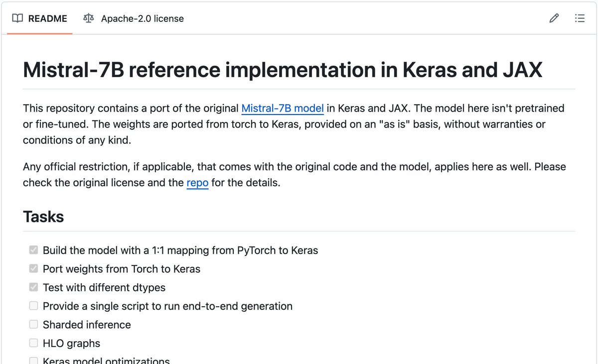This screenshot has width=598, height=364.
Task: Open the outline table of contents icon
Action: 580,18
